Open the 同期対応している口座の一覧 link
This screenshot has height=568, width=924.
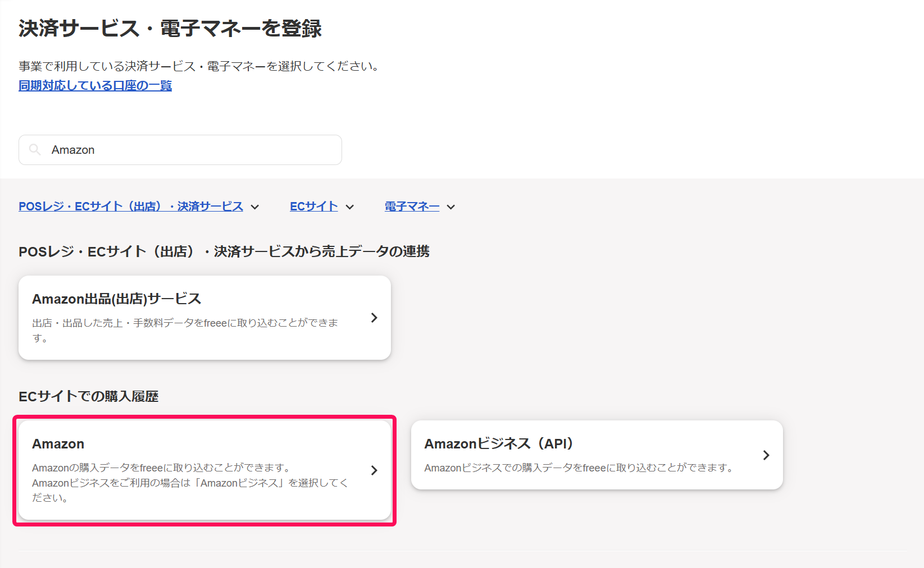coord(95,85)
